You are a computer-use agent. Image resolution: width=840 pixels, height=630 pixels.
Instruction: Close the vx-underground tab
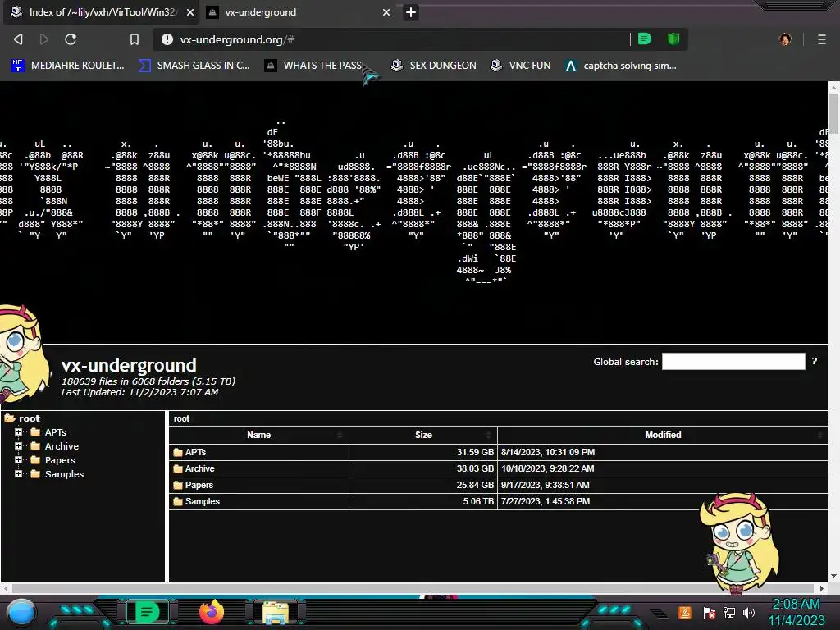386,12
